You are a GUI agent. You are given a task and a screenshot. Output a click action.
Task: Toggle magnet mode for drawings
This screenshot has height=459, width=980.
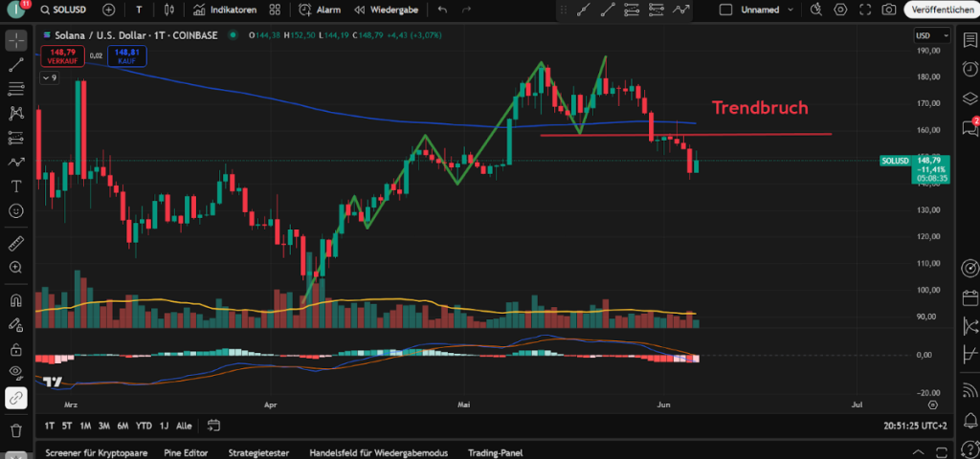click(x=16, y=299)
